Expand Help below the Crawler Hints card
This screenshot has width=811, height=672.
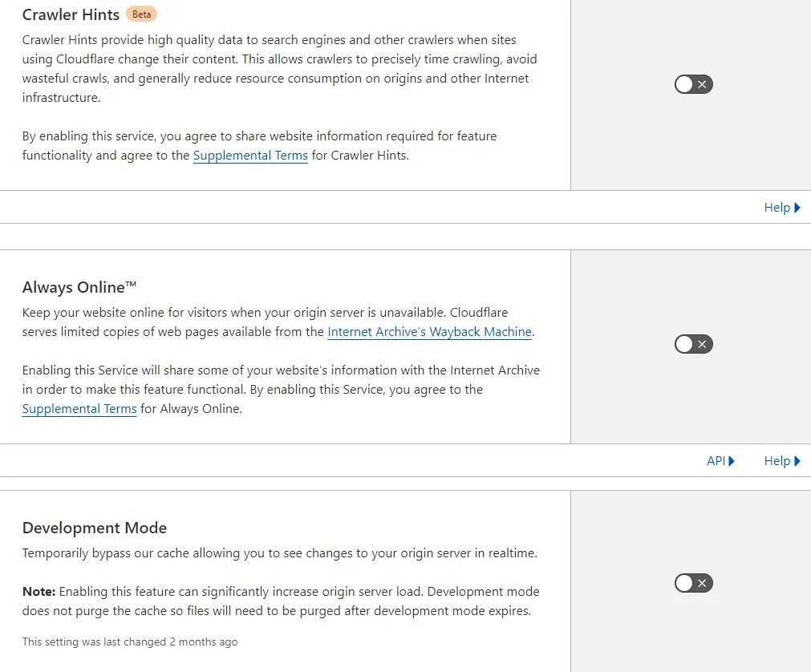[x=782, y=207]
